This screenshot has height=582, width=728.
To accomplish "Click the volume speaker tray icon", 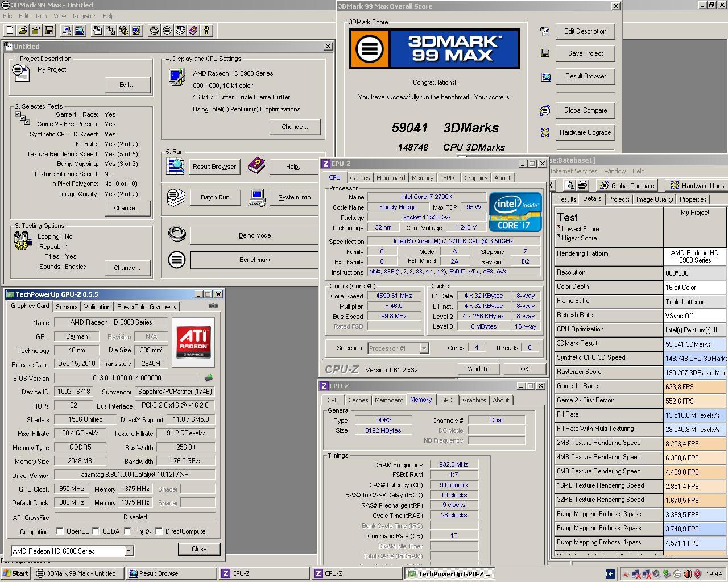I will coord(687,574).
